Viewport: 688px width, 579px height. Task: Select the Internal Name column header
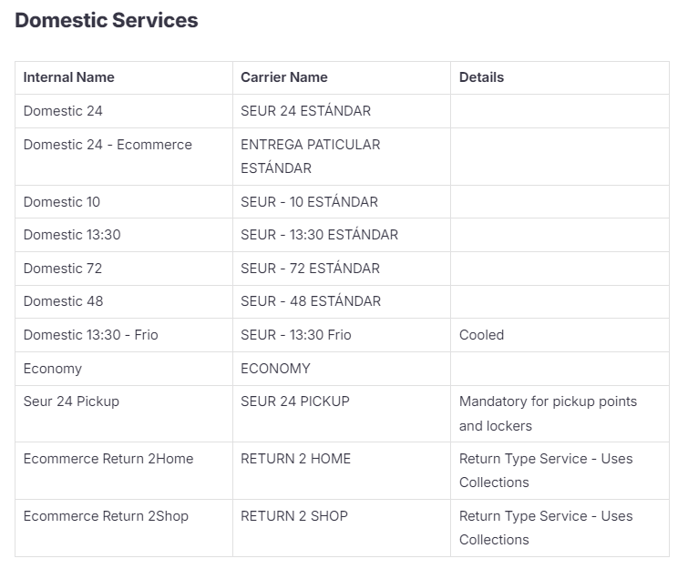pyautogui.click(x=69, y=77)
